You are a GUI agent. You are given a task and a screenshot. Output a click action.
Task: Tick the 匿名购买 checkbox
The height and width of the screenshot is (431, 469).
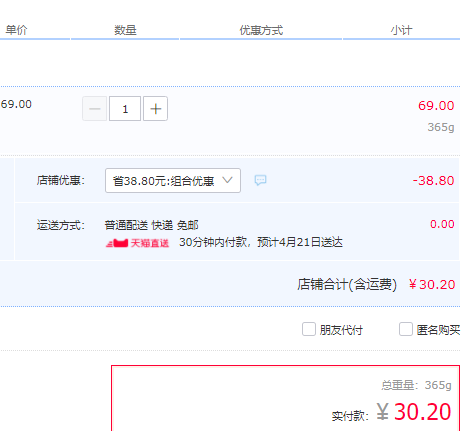pyautogui.click(x=406, y=329)
